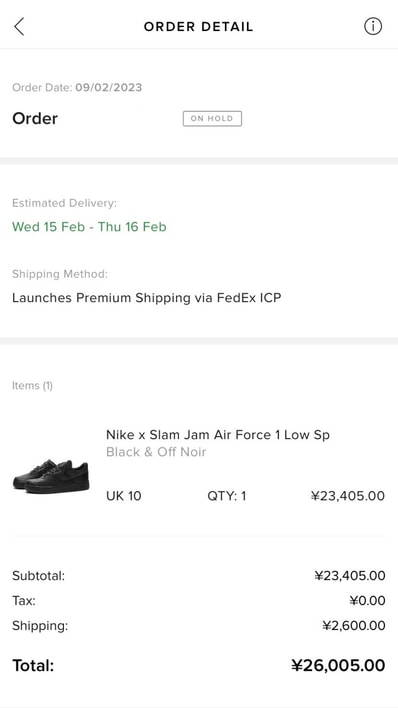Screen dimensions: 398x708
Task: Tap the Order heading label
Action: click(x=35, y=119)
